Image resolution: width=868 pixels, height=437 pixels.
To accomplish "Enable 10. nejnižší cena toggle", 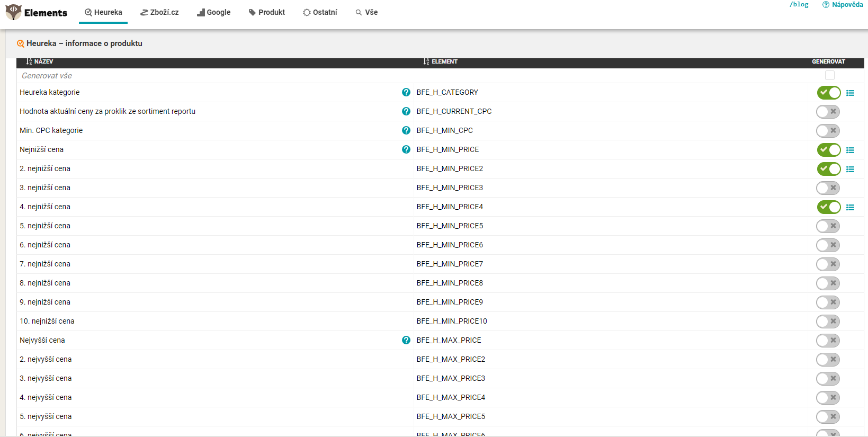I will click(828, 322).
